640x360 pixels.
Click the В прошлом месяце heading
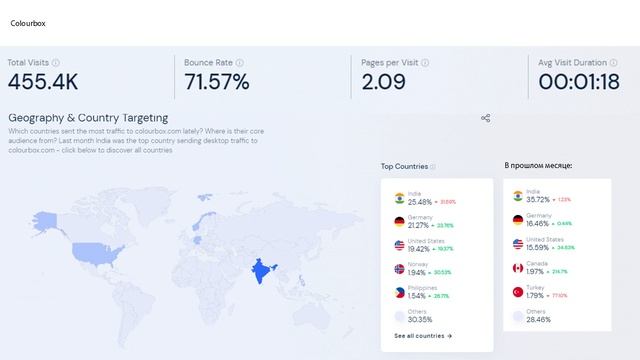[x=538, y=165]
